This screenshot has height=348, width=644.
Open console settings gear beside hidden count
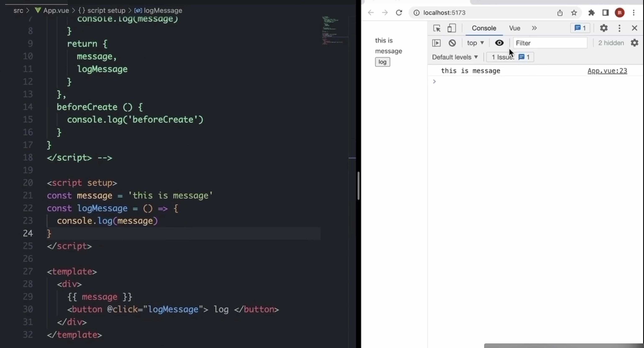pos(635,43)
